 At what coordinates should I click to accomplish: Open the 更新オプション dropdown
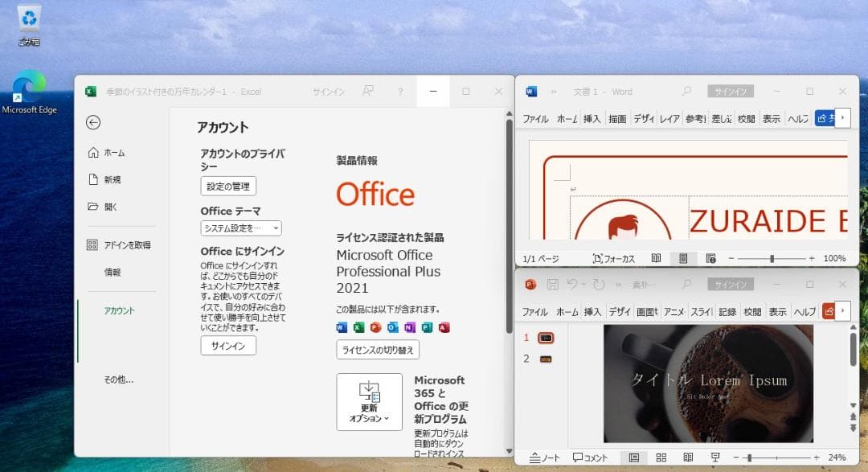tap(368, 401)
